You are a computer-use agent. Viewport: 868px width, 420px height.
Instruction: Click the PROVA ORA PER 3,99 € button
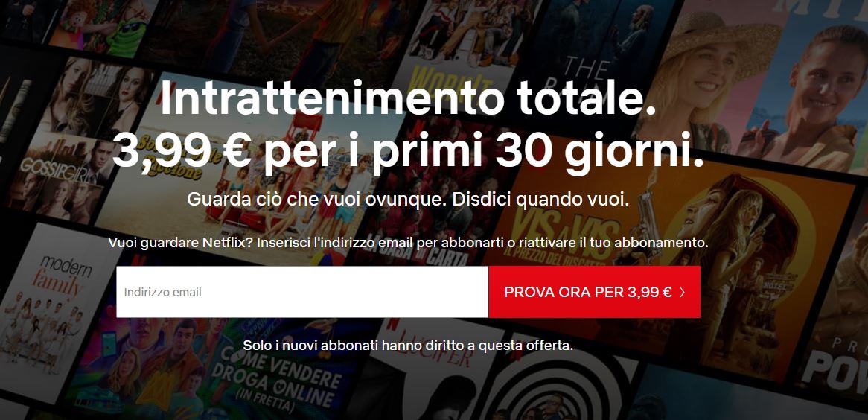click(594, 292)
